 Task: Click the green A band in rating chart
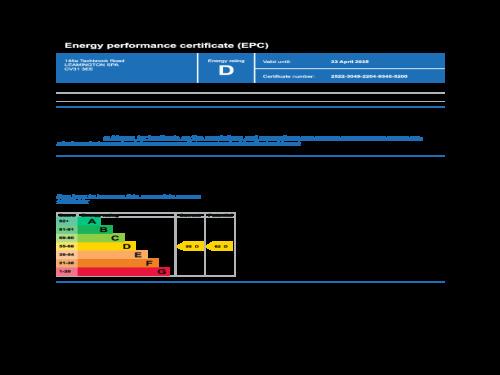pyautogui.click(x=89, y=221)
